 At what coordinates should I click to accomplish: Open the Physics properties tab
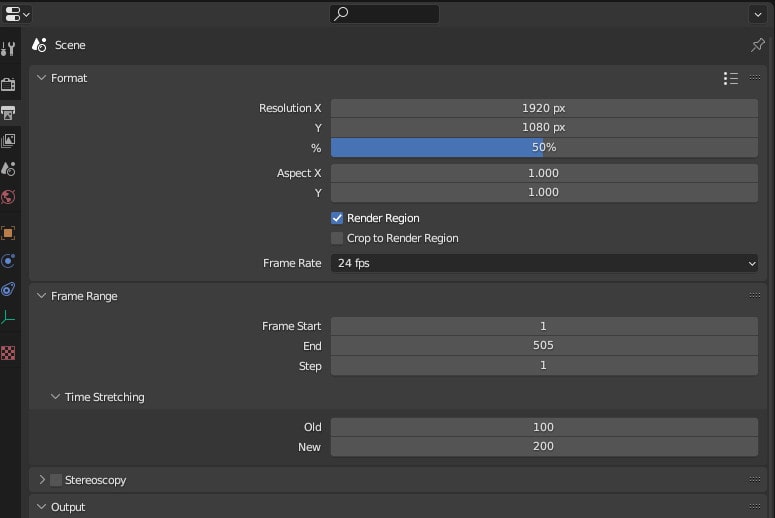pyautogui.click(x=8, y=261)
